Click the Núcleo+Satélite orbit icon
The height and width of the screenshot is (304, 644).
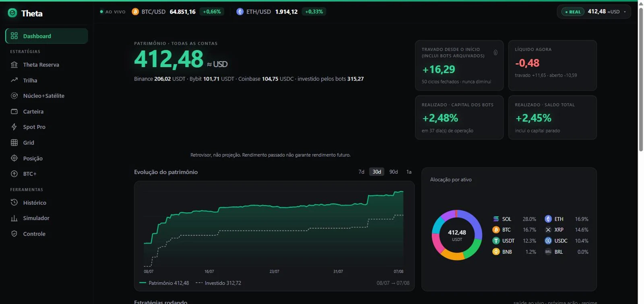click(14, 96)
